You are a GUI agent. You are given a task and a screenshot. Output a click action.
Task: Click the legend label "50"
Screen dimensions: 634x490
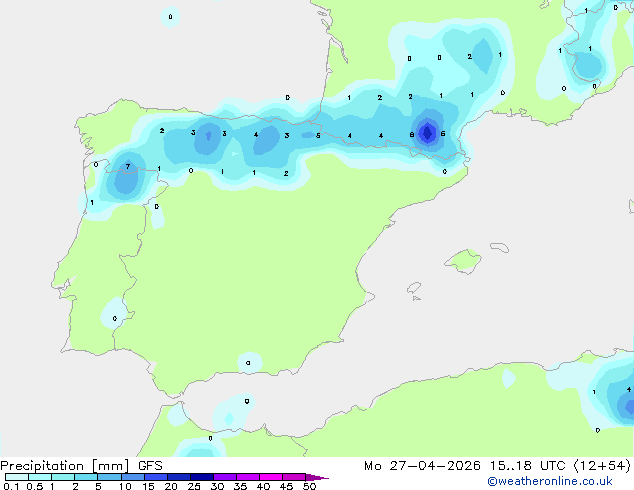(309, 486)
